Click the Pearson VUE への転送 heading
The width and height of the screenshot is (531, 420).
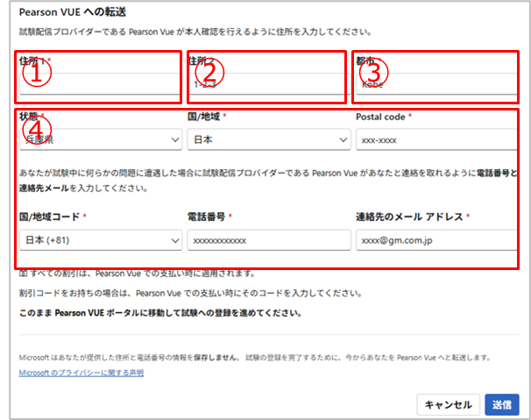[x=73, y=12]
